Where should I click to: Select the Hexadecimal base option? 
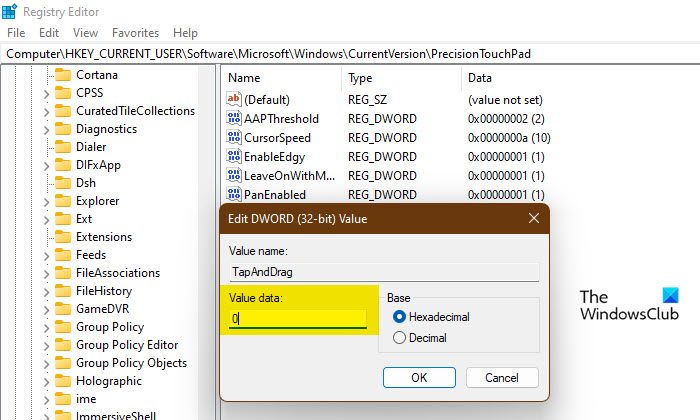tap(401, 317)
